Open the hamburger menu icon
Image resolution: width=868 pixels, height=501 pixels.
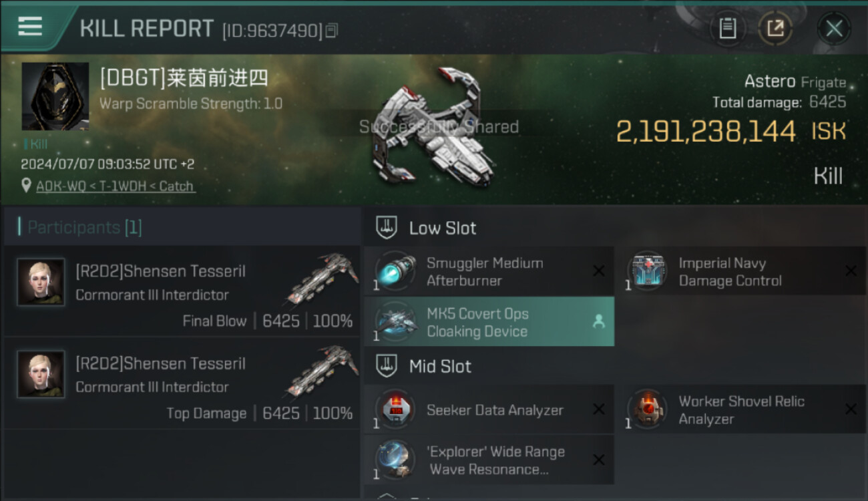[x=30, y=26]
